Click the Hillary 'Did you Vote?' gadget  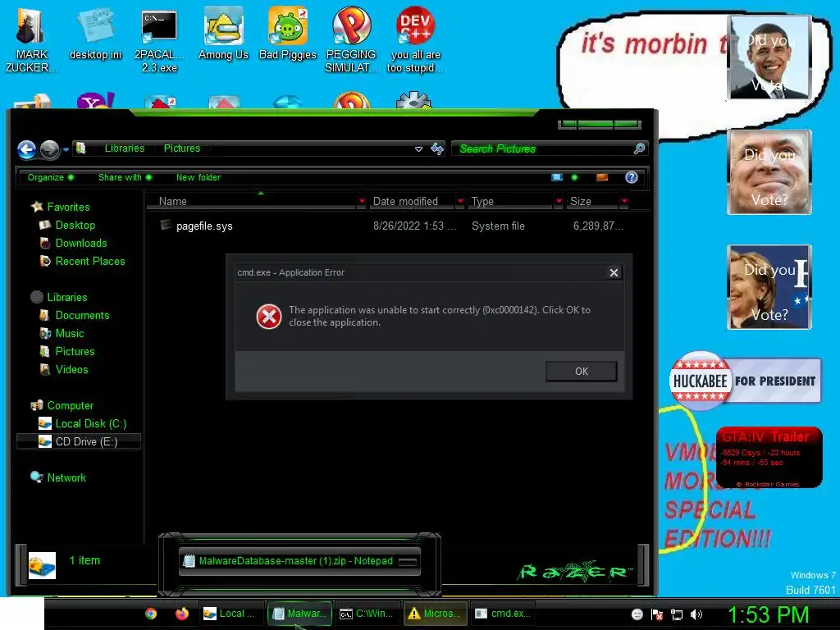click(769, 287)
